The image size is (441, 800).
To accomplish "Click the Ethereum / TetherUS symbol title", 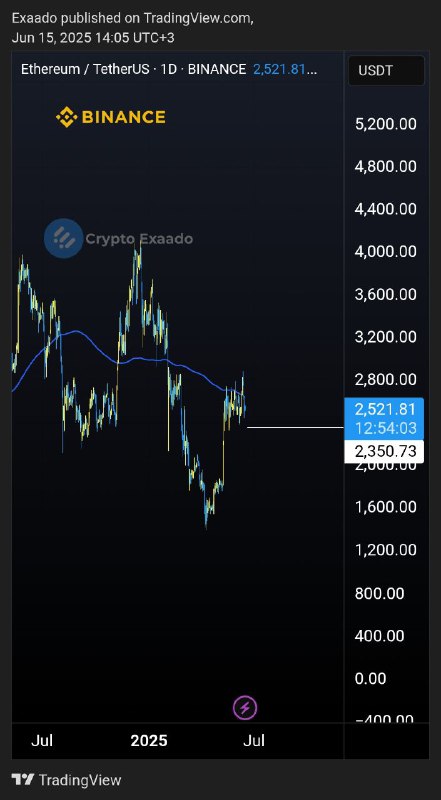I will coord(85,69).
